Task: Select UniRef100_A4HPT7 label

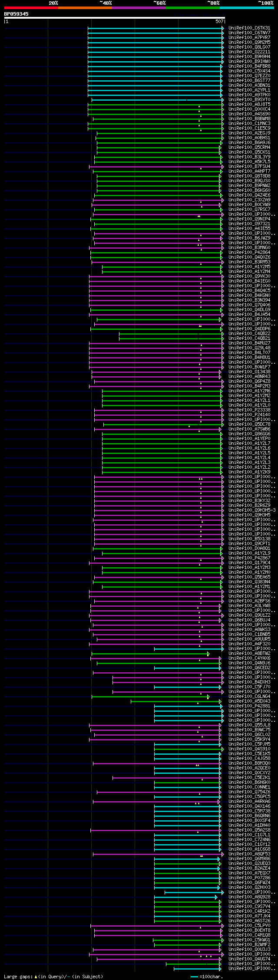Action: [249, 171]
